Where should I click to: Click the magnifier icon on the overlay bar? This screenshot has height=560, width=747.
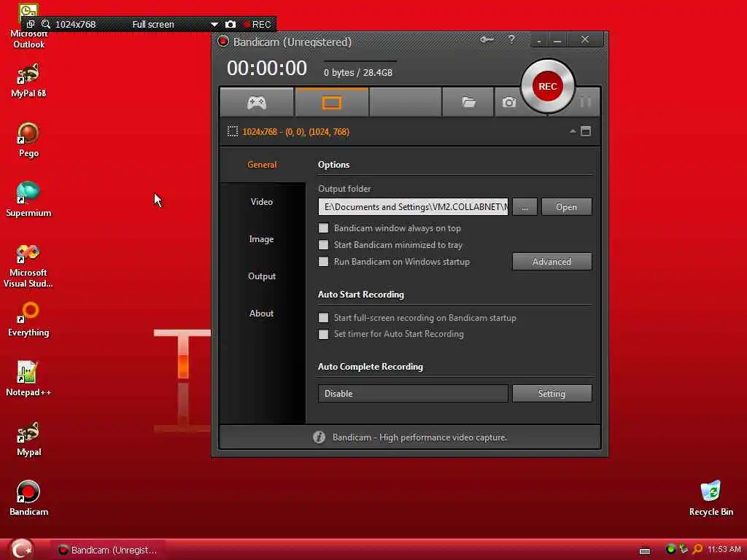[46, 24]
